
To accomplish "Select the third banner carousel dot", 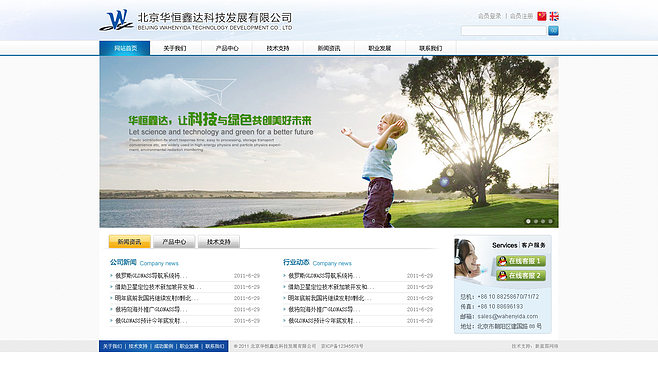I will (x=543, y=221).
